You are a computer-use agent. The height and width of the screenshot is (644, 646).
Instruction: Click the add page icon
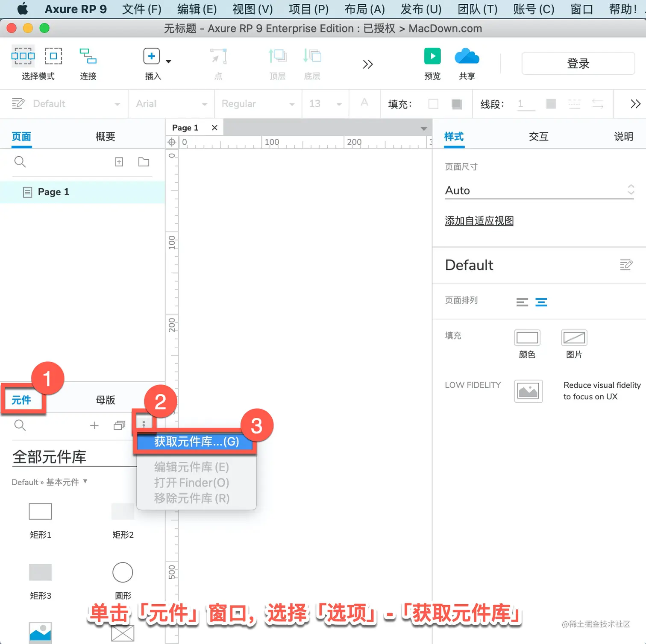[119, 162]
